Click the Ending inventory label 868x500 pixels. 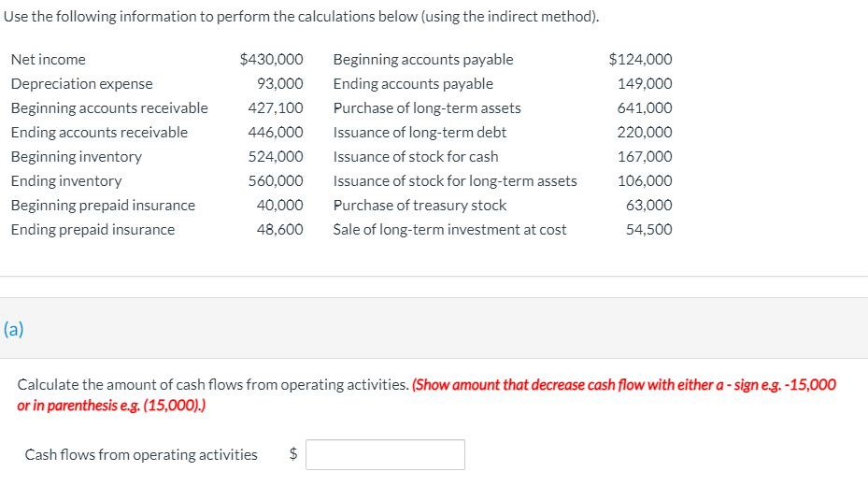[x=66, y=181]
